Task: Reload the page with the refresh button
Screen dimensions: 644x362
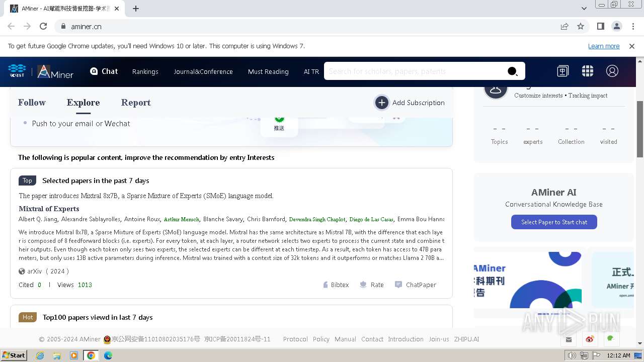Action: [43, 26]
